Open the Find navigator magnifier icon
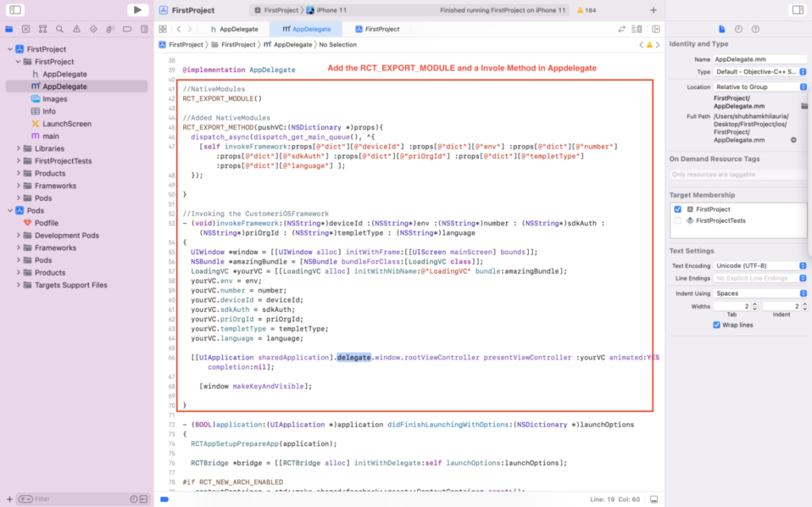 [x=59, y=29]
